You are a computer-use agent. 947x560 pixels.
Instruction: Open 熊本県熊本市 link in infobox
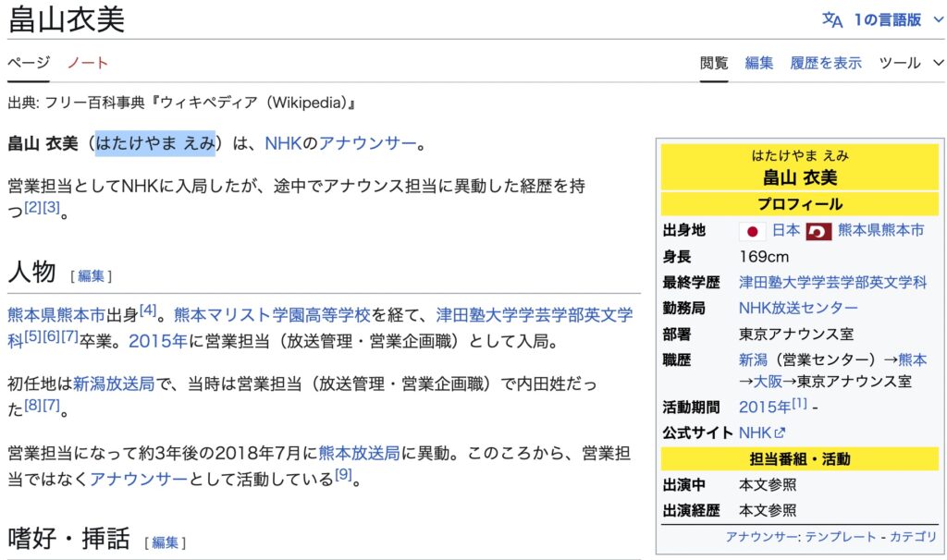[x=880, y=230]
